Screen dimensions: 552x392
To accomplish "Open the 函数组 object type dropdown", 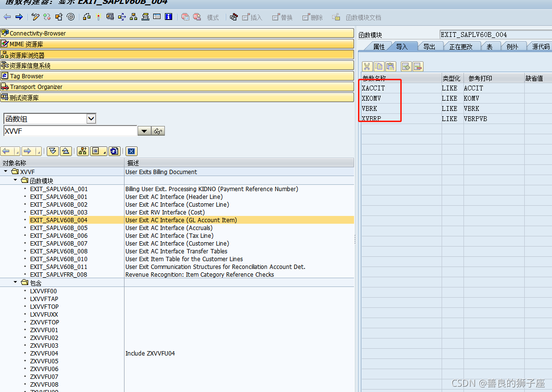I will [91, 119].
